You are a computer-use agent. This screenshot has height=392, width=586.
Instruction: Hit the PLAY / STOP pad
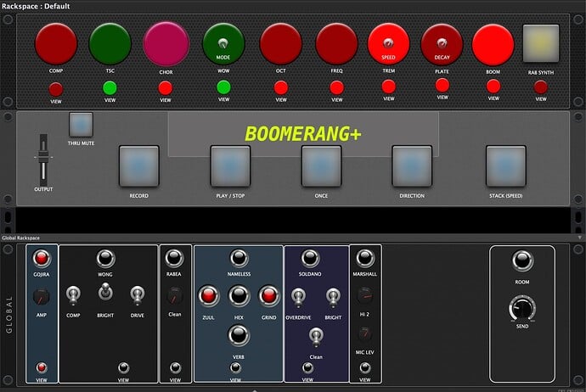pos(230,166)
